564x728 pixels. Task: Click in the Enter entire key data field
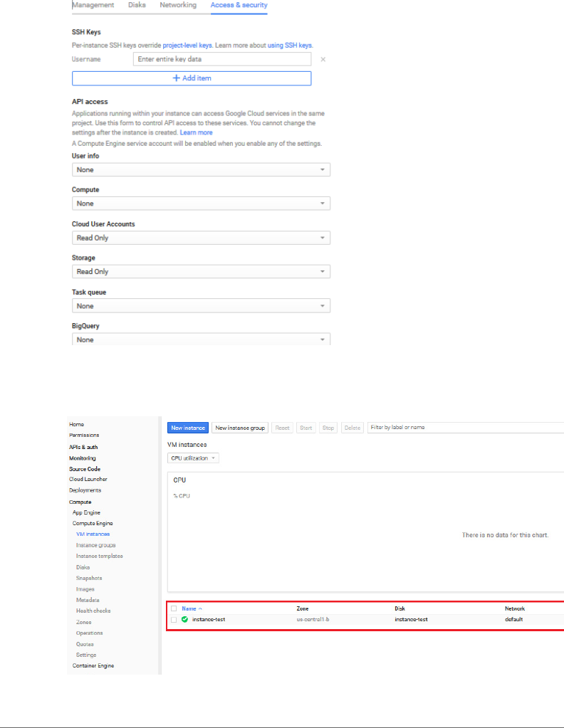(x=221, y=59)
